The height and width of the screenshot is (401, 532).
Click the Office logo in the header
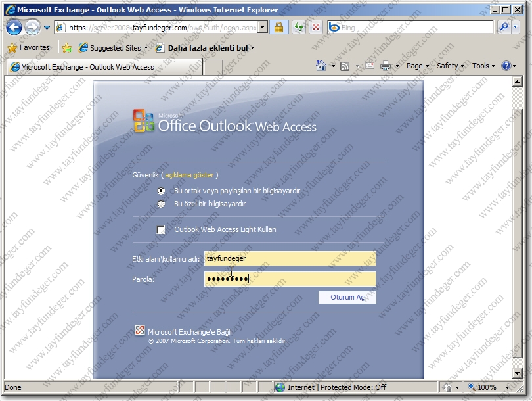pos(144,120)
